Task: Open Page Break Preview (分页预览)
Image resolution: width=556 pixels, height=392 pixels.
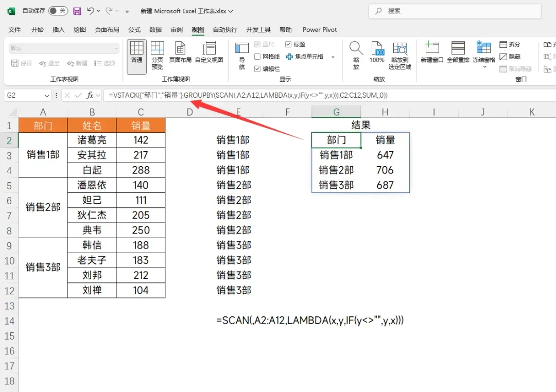Action: tap(158, 56)
